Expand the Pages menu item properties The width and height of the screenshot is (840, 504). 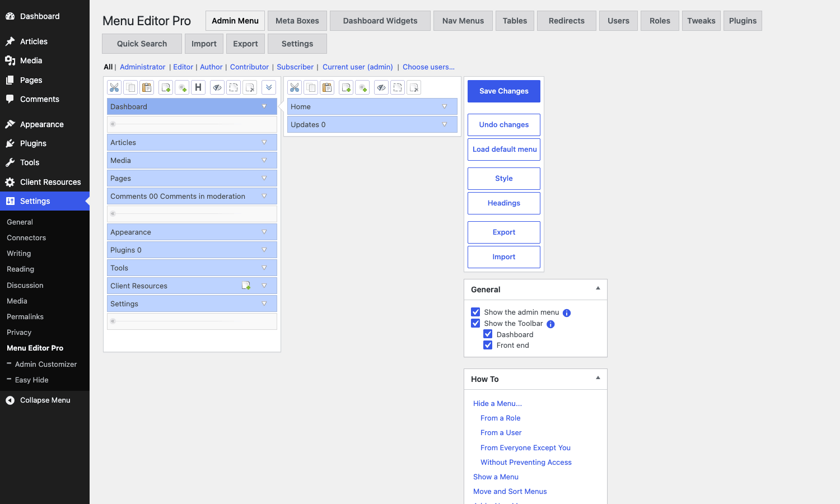click(x=264, y=178)
